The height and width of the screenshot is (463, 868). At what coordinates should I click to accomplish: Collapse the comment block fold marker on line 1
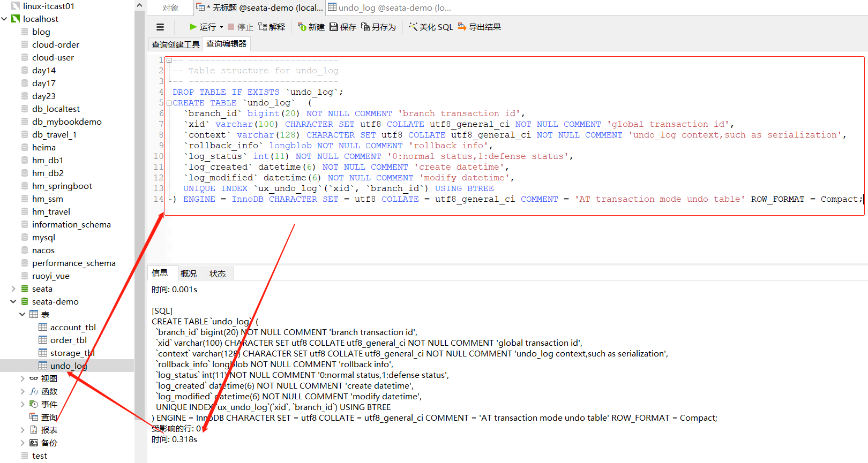(169, 60)
